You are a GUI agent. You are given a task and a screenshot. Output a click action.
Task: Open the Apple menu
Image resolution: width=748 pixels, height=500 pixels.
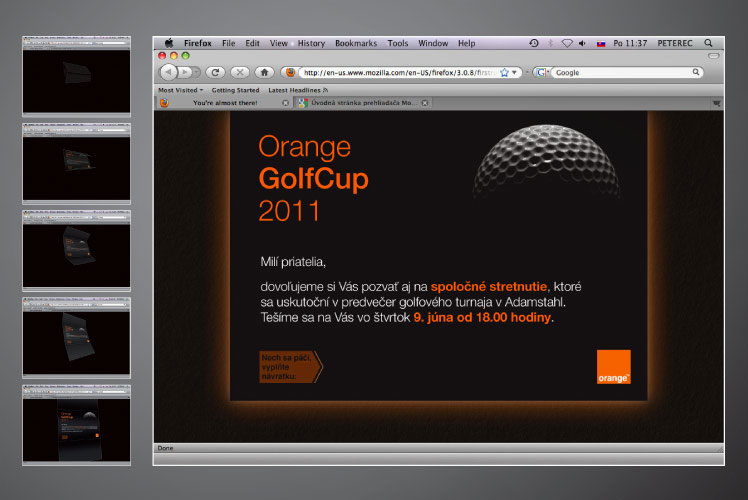[x=169, y=43]
